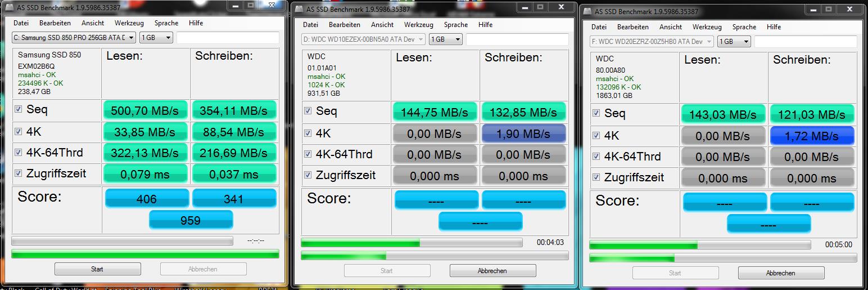Click the write score 341
The height and width of the screenshot is (290, 868).
click(234, 198)
